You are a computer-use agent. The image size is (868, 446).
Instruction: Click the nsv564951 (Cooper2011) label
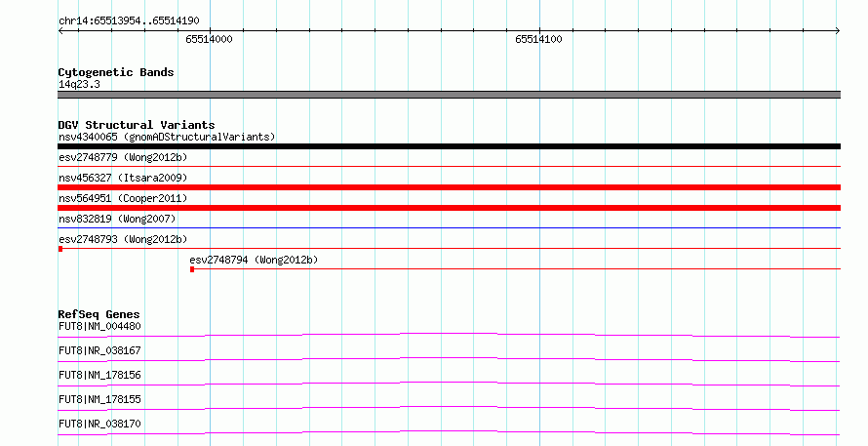click(123, 198)
